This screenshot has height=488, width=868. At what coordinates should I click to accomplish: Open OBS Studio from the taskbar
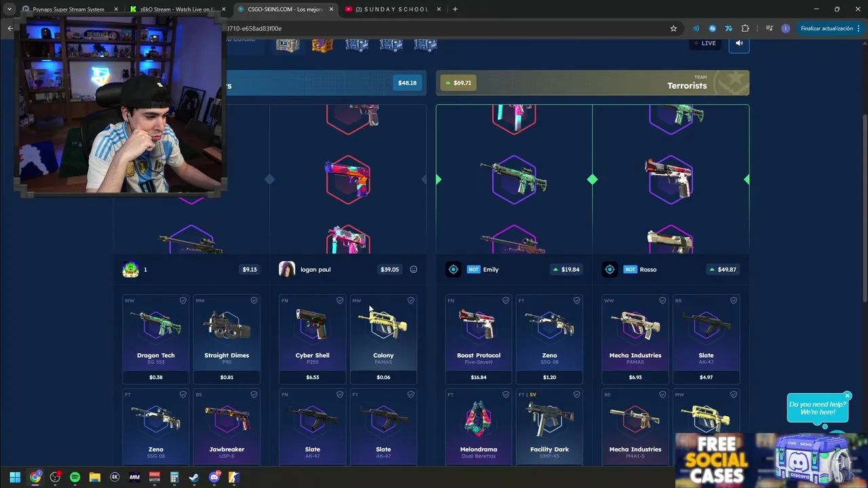point(55,477)
